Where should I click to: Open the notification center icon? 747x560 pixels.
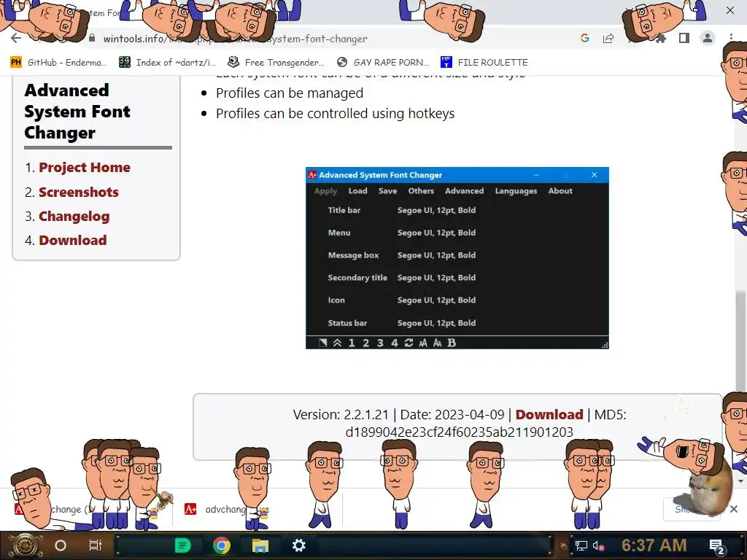point(716,547)
